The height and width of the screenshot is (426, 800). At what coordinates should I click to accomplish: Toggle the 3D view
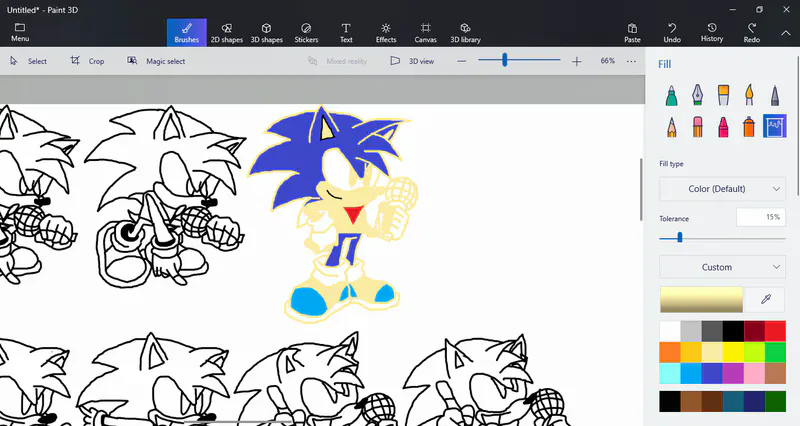tap(412, 61)
